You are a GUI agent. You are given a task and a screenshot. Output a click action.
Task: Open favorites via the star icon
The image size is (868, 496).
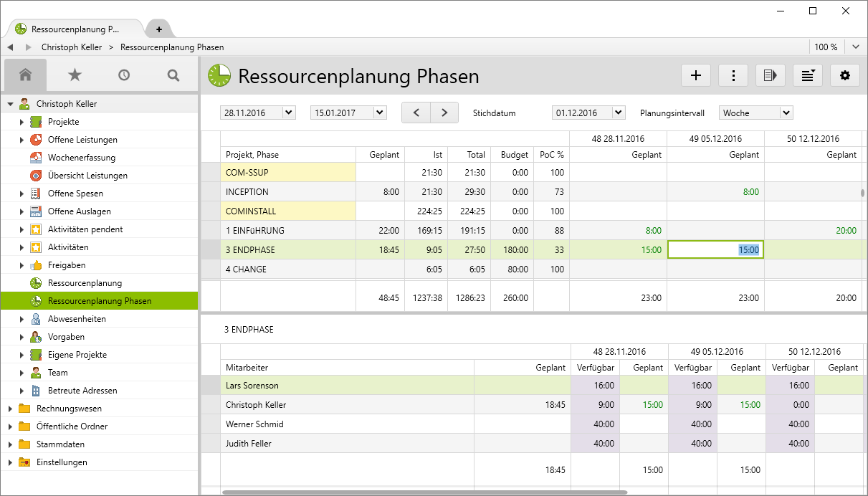(x=75, y=75)
